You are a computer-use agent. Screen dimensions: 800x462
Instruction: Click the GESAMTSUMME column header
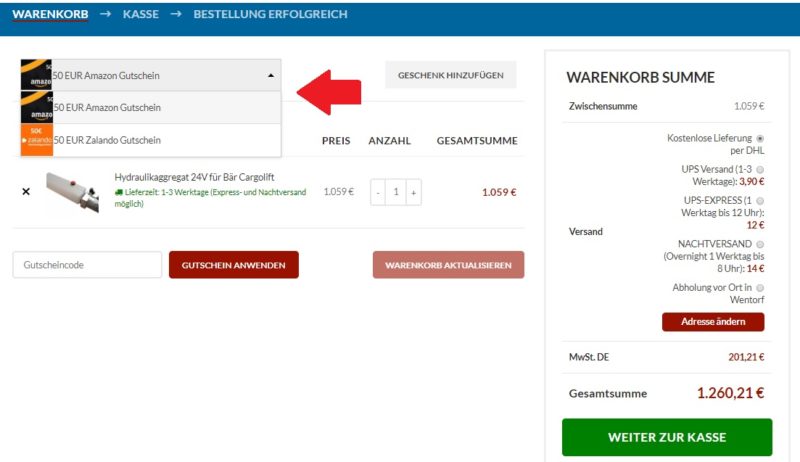pos(477,141)
